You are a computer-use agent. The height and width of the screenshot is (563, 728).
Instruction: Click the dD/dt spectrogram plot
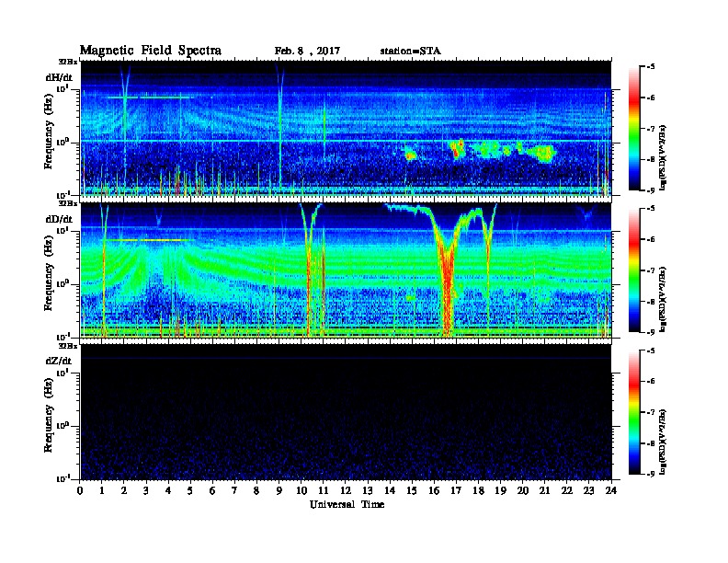[346, 270]
